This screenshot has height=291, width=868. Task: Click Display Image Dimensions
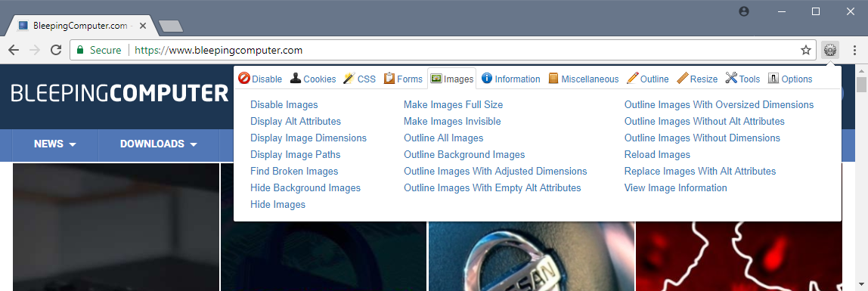click(x=308, y=138)
